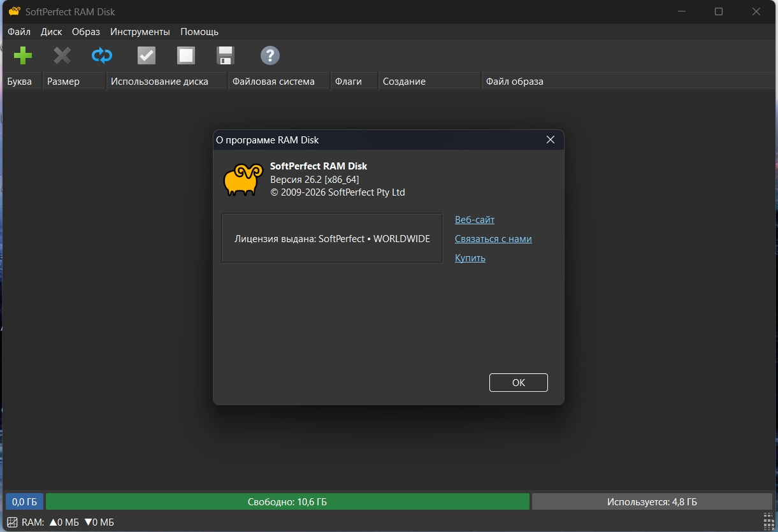This screenshot has height=532, width=778.
Task: Close the О программе RAM Disk dialog
Action: tap(551, 140)
